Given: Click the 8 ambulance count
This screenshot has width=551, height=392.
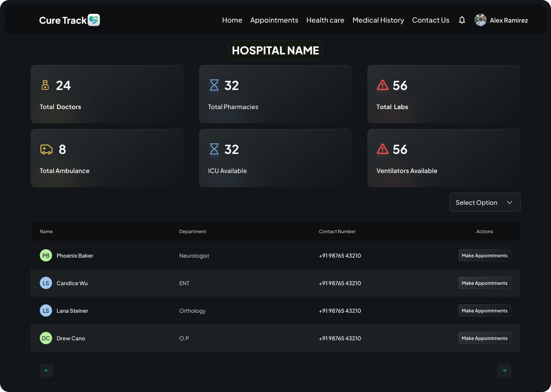Looking at the screenshot, I should pyautogui.click(x=62, y=149).
